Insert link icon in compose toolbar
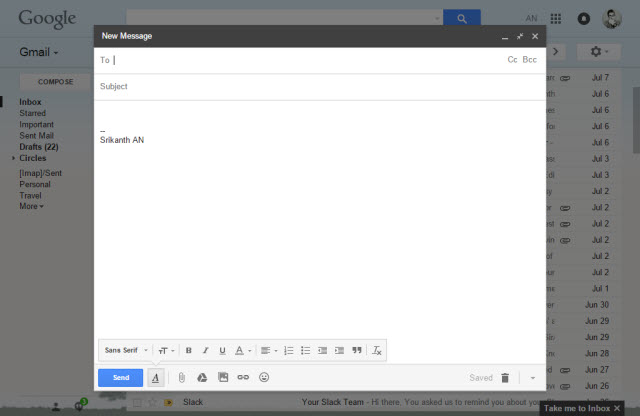The height and width of the screenshot is (416, 640). pyautogui.click(x=243, y=377)
